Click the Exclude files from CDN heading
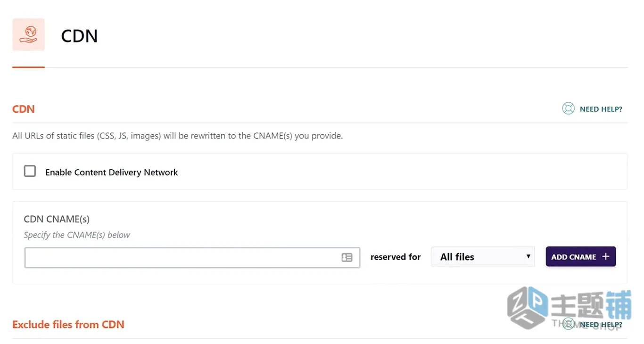 [68, 325]
